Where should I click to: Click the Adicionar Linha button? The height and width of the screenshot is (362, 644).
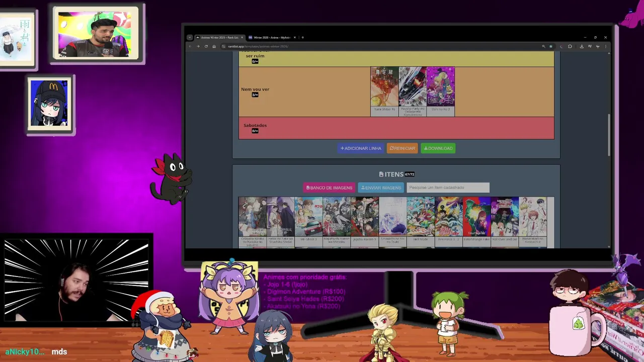click(361, 148)
